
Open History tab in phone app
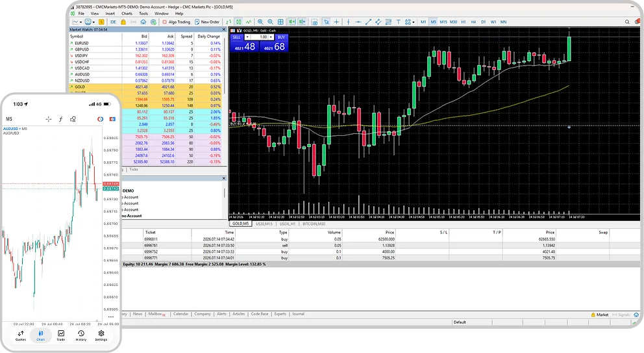coord(81,335)
